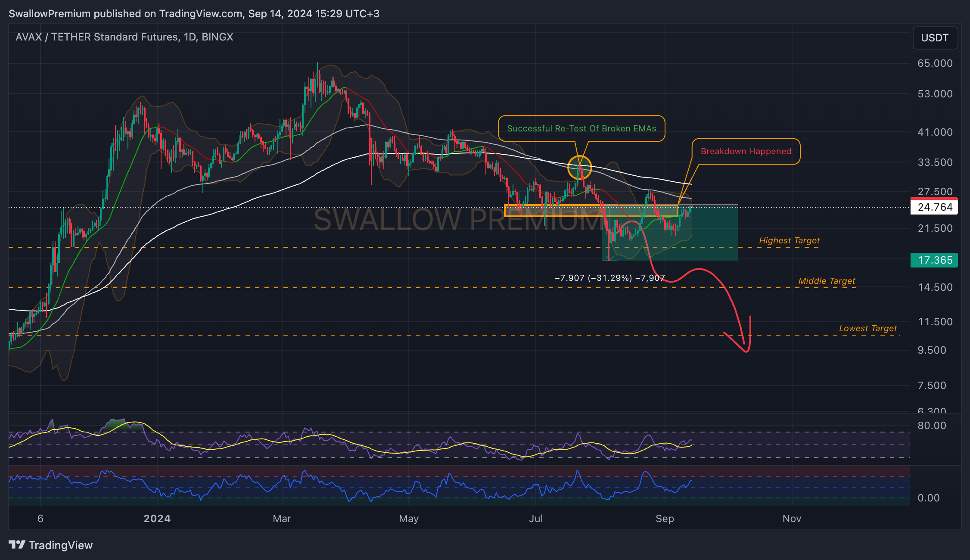Click the 'SwallowPremium published on TradingView.com' header text

(125, 14)
